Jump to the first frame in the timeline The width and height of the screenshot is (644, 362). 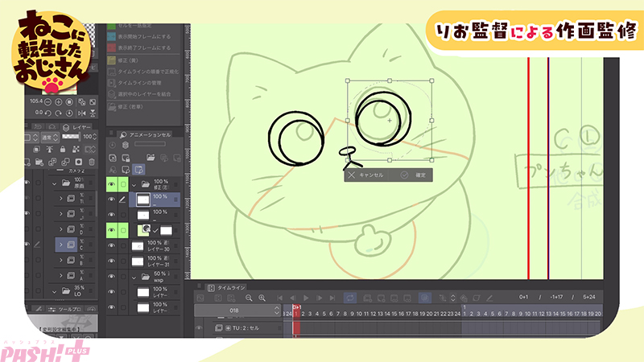pyautogui.click(x=280, y=298)
